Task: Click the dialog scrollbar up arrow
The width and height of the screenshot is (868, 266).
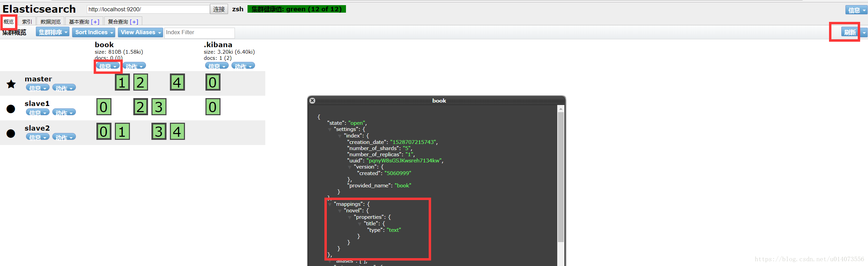Action: point(561,109)
